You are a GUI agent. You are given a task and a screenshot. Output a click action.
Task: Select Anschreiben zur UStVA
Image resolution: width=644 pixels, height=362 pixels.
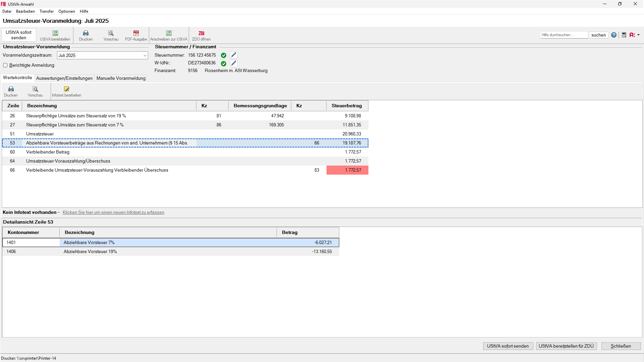pos(169,35)
